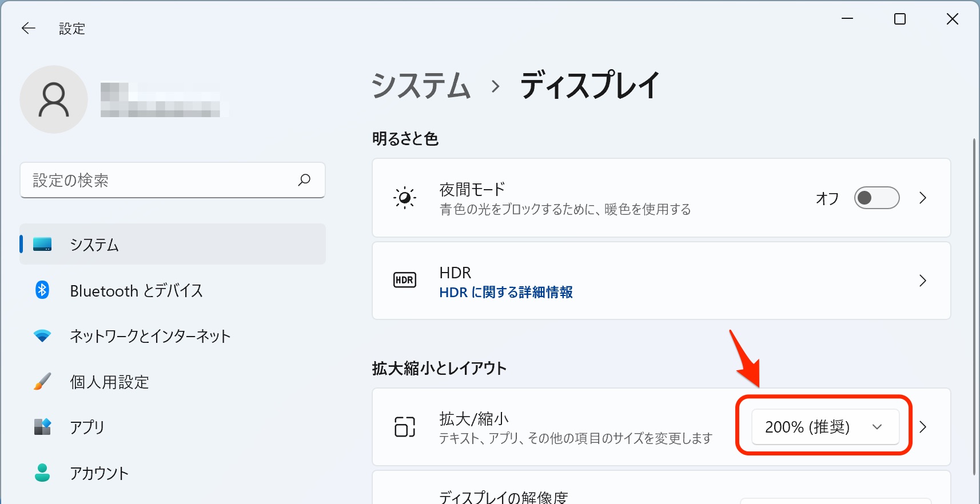Image resolution: width=980 pixels, height=504 pixels.
Task: Click the vertical scrollbar on right
Action: click(x=974, y=306)
